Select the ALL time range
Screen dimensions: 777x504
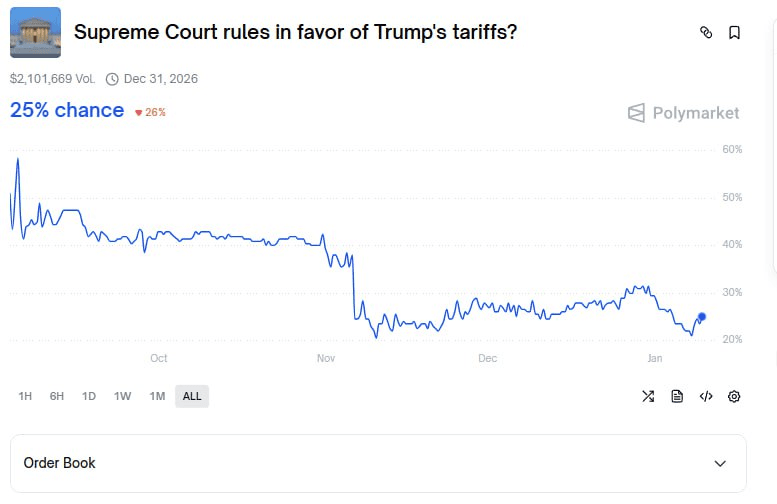(192, 396)
